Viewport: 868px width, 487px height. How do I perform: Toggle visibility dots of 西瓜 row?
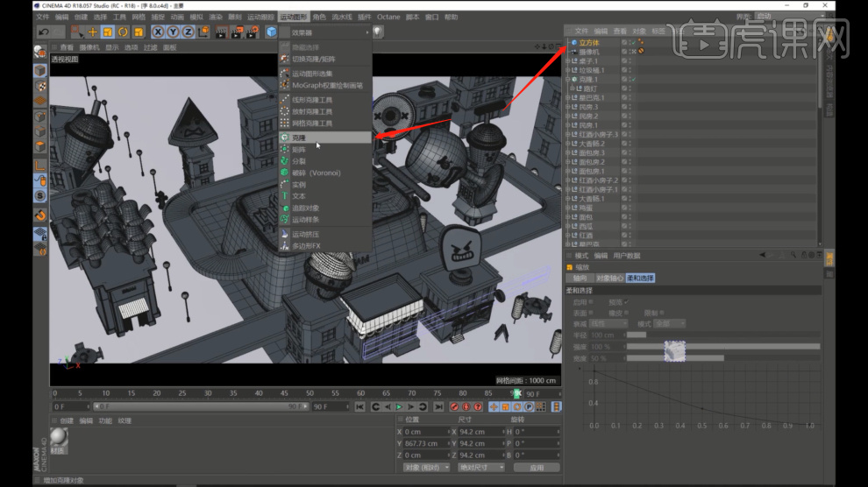click(x=630, y=226)
